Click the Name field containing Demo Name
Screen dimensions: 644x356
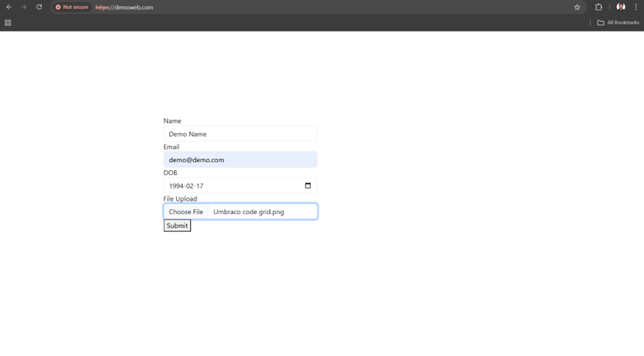tap(240, 134)
